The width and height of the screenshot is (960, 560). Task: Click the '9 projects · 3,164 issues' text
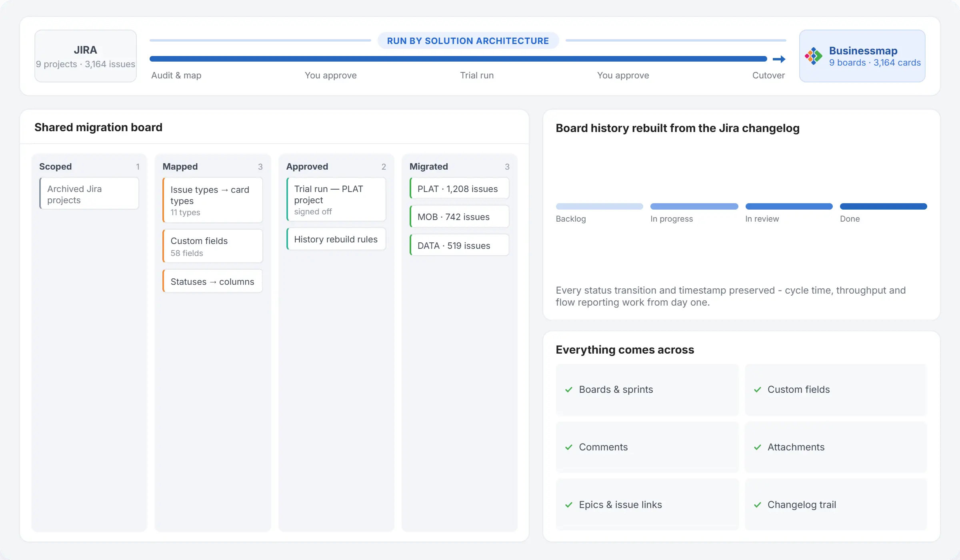pyautogui.click(x=86, y=64)
